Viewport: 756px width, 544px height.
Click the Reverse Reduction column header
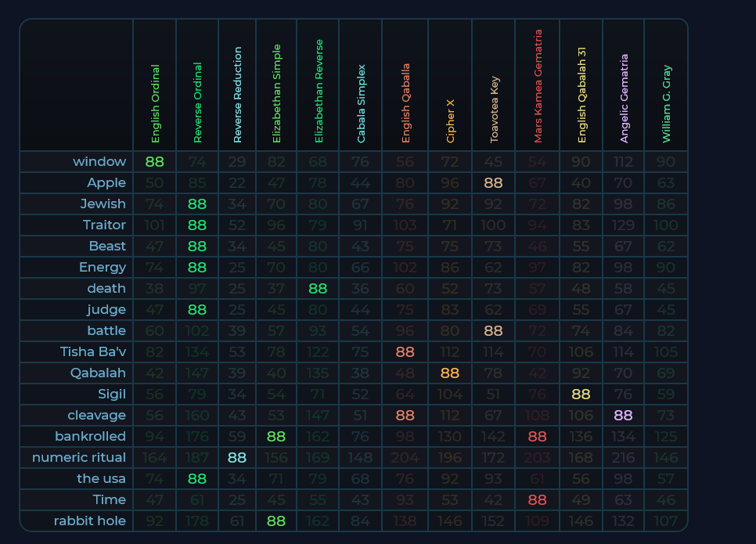tap(238, 95)
